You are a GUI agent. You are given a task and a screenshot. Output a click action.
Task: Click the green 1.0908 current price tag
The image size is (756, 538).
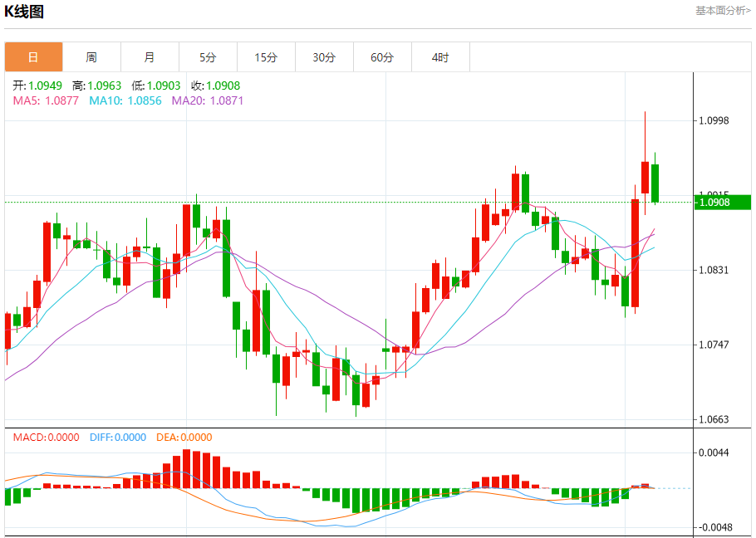click(723, 203)
